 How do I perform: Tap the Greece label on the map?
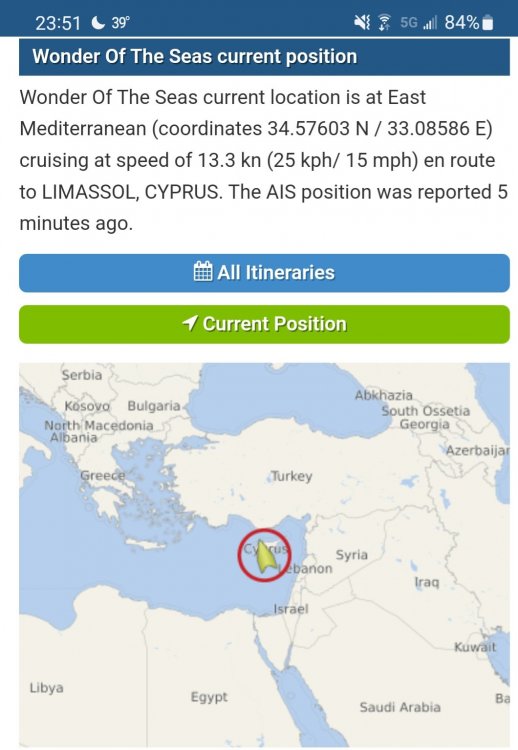coord(102,475)
